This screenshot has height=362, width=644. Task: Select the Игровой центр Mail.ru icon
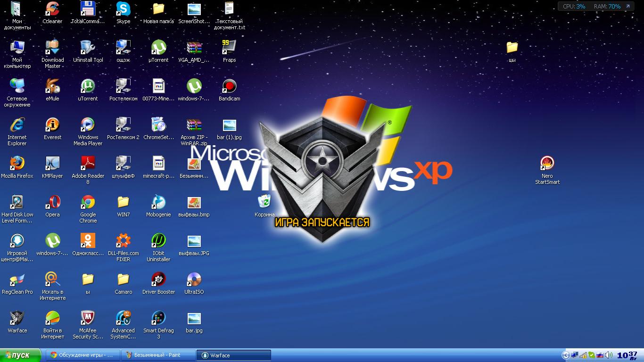pos(17,247)
